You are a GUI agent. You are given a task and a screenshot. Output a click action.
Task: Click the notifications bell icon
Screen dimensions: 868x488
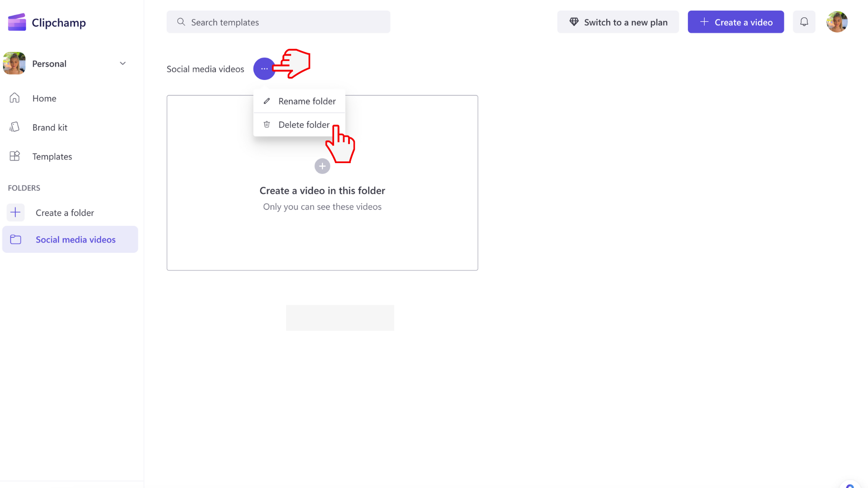pyautogui.click(x=804, y=22)
